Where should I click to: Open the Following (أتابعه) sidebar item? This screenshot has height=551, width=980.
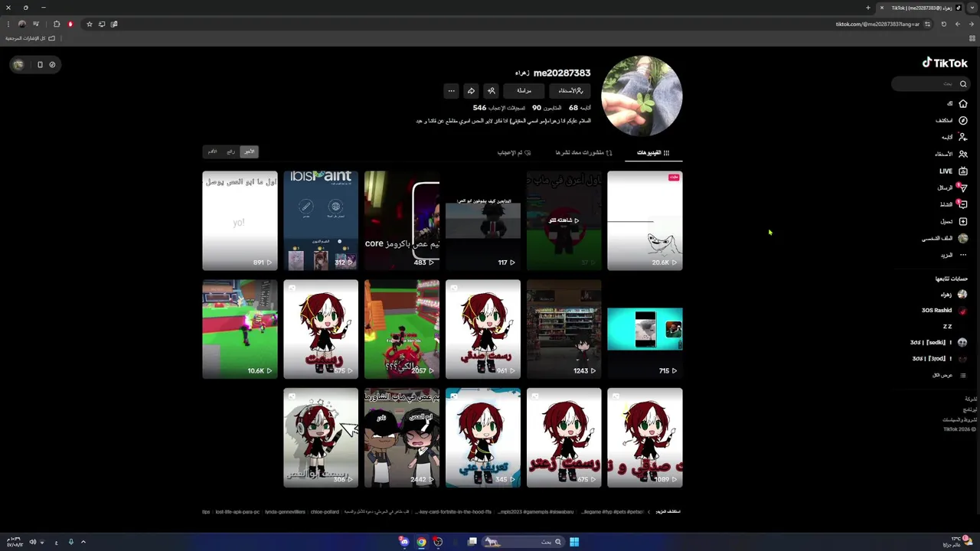click(x=955, y=137)
